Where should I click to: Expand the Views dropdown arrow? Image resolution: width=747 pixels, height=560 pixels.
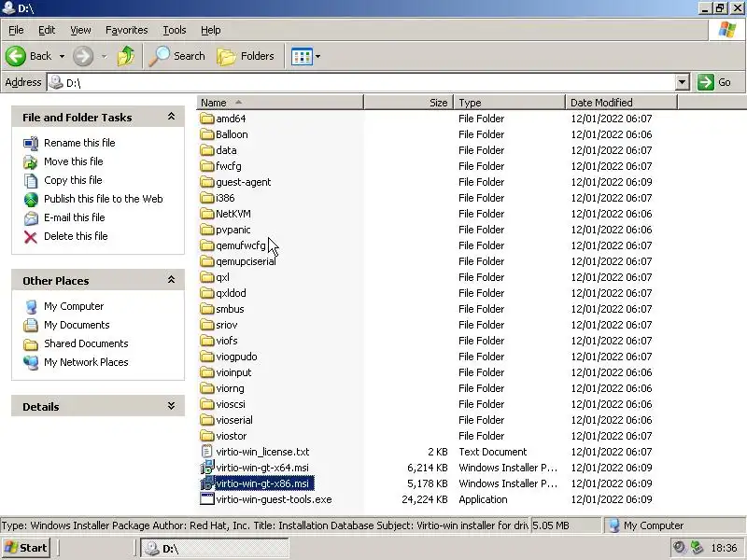click(317, 57)
